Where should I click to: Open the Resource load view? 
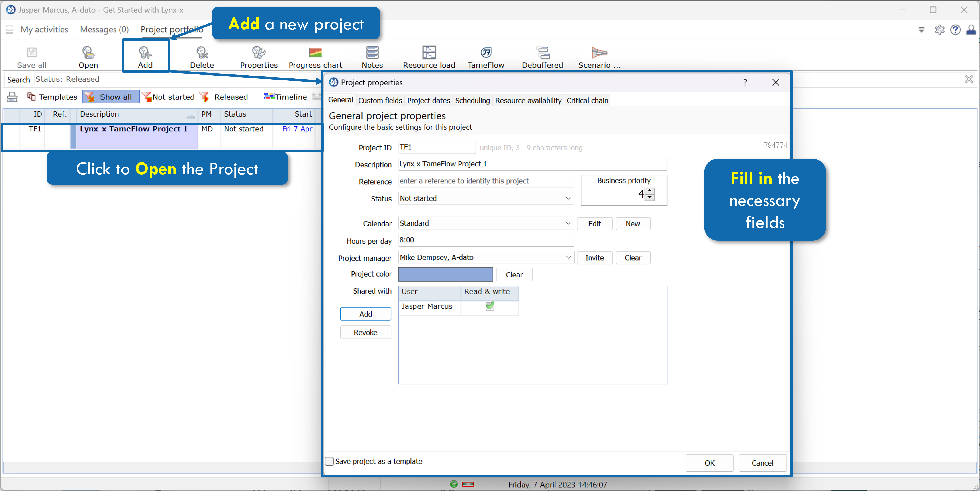429,57
